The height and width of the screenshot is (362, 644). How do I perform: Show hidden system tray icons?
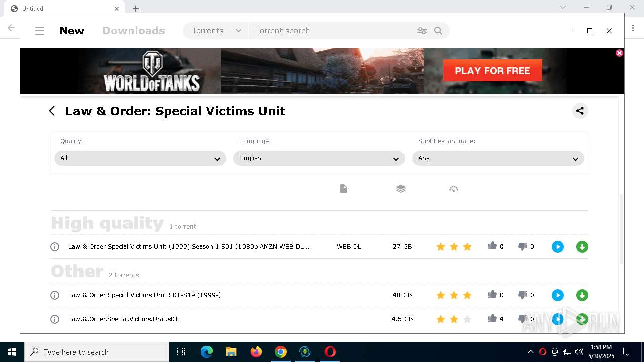[530, 352]
